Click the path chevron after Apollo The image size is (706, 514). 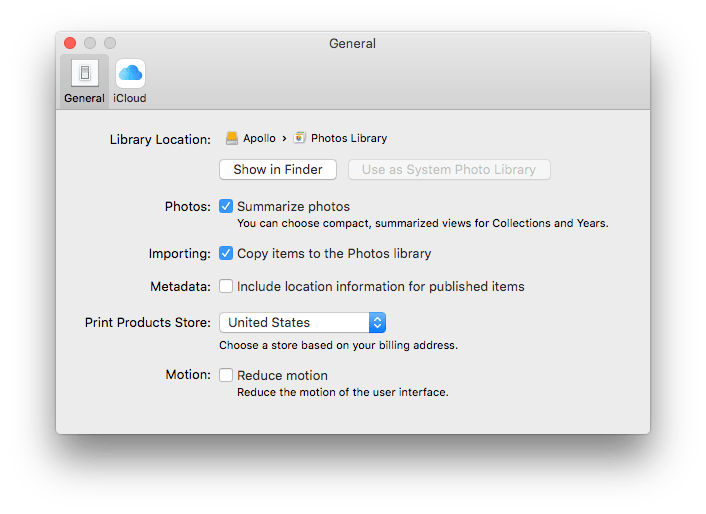pyautogui.click(x=285, y=139)
